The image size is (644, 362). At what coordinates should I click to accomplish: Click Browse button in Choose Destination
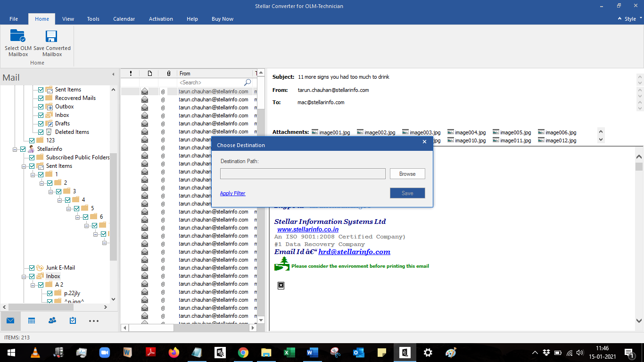pyautogui.click(x=407, y=174)
